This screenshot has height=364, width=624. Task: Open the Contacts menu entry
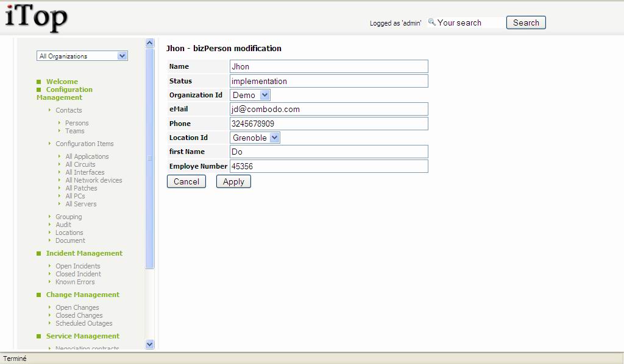(69, 110)
